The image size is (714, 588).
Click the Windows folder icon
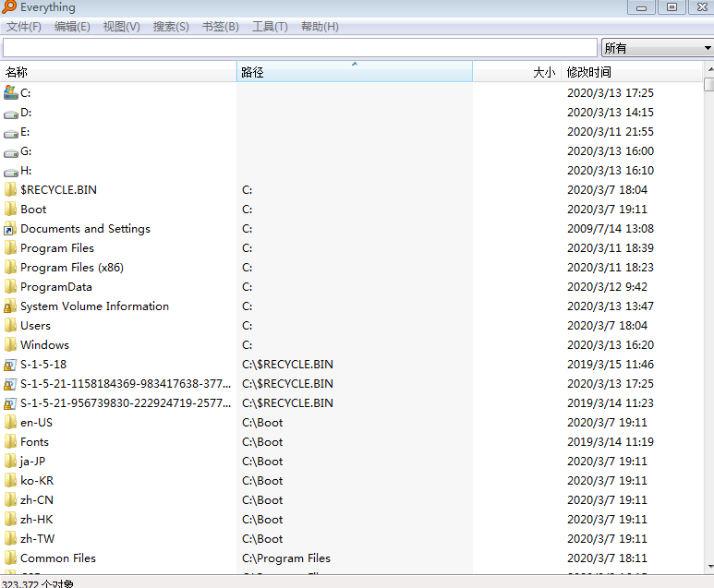point(10,345)
